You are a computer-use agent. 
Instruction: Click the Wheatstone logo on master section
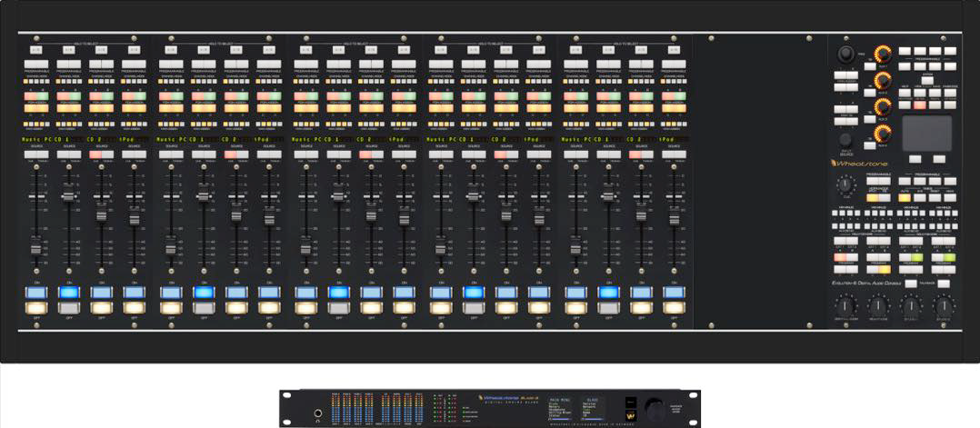coord(857,164)
